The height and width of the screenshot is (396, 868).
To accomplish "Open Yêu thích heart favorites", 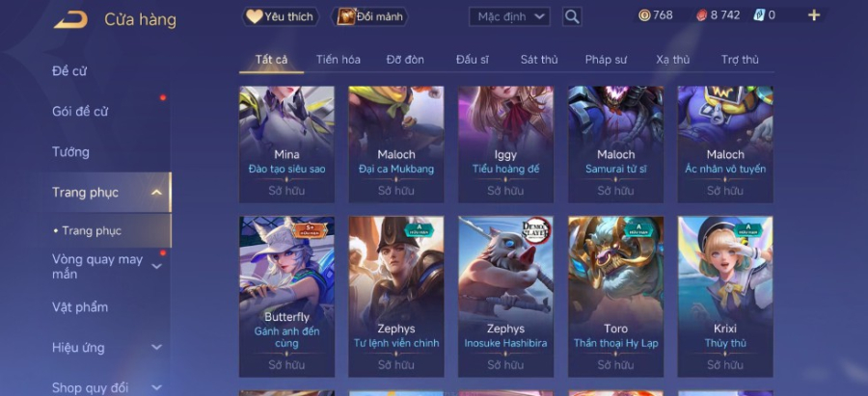I will tap(280, 16).
